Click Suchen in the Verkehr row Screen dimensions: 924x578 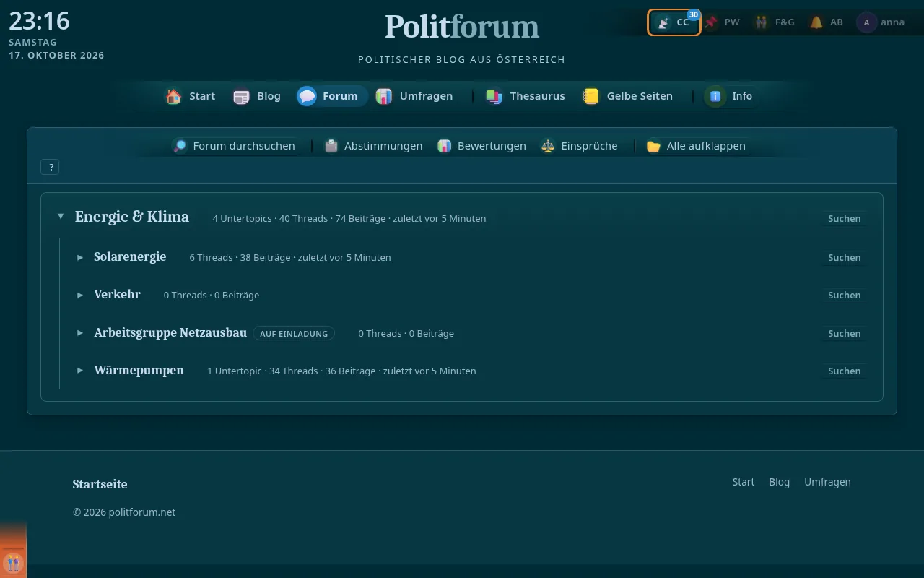tap(844, 295)
